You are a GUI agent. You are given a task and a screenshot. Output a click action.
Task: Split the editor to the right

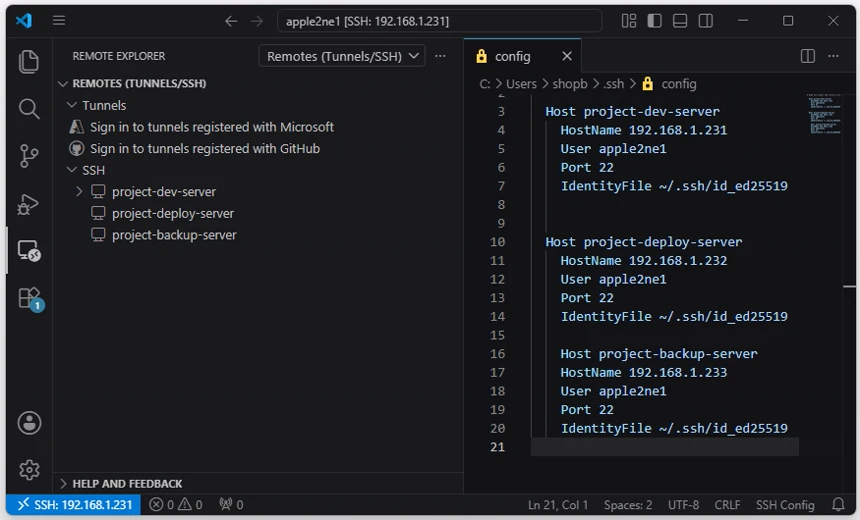pyautogui.click(x=807, y=56)
